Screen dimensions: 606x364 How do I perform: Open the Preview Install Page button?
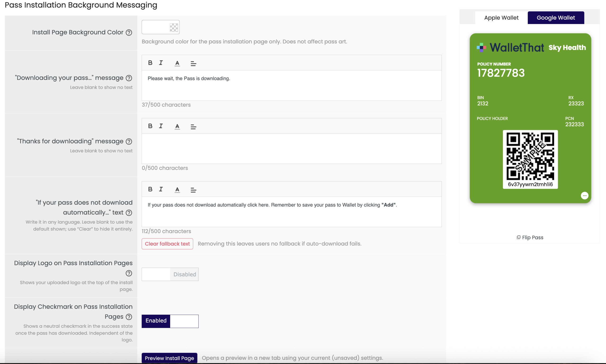point(169,358)
